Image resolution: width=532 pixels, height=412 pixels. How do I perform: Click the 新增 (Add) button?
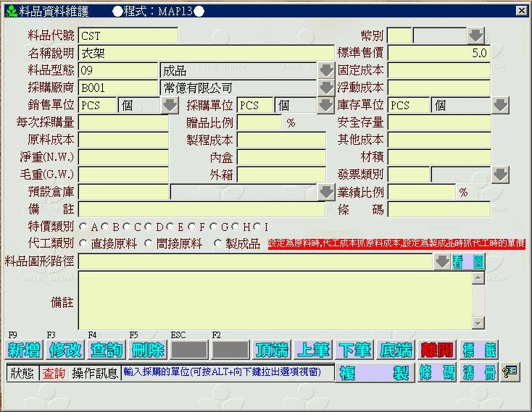coord(24,350)
